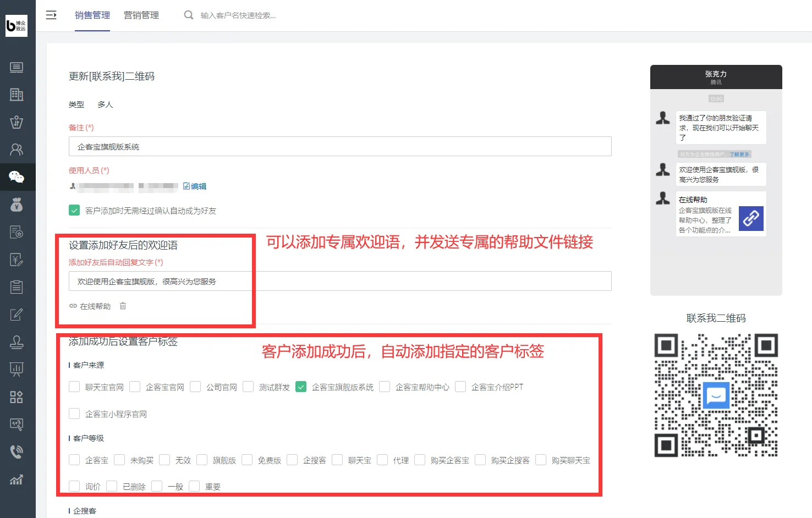Check the 无效 customer level tag
The width and height of the screenshot is (812, 518).
164,460
